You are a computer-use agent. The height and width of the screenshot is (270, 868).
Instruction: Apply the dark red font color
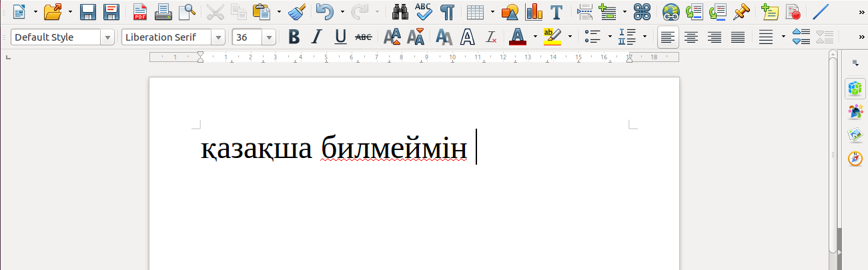[x=517, y=37]
